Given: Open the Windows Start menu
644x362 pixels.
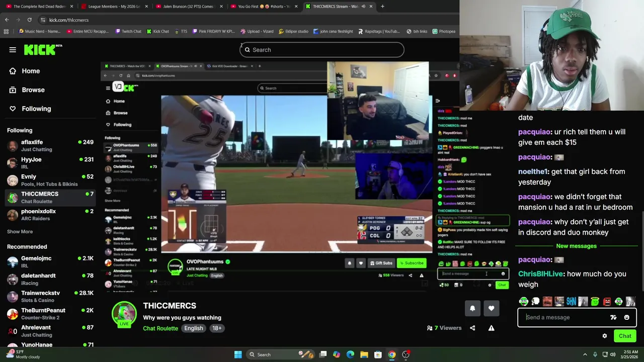Looking at the screenshot, I should [238, 354].
